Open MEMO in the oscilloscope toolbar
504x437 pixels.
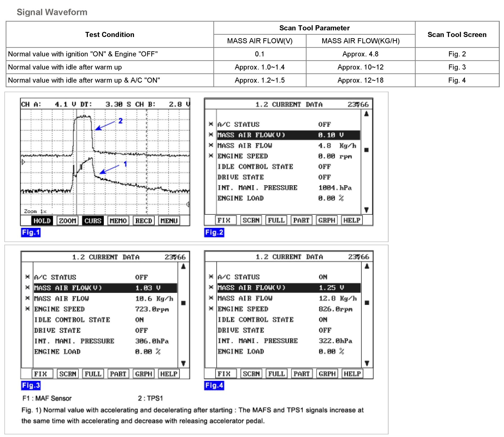118,221
